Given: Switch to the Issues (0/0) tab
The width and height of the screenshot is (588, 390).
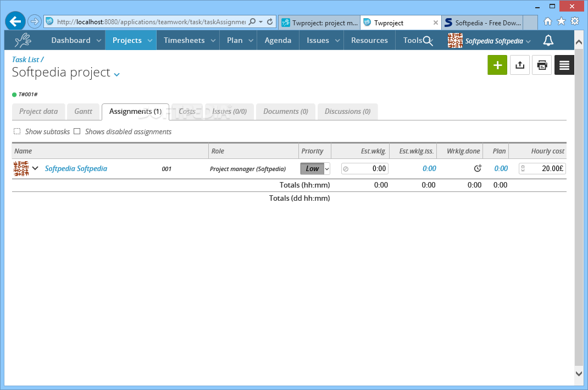Looking at the screenshot, I should (230, 112).
